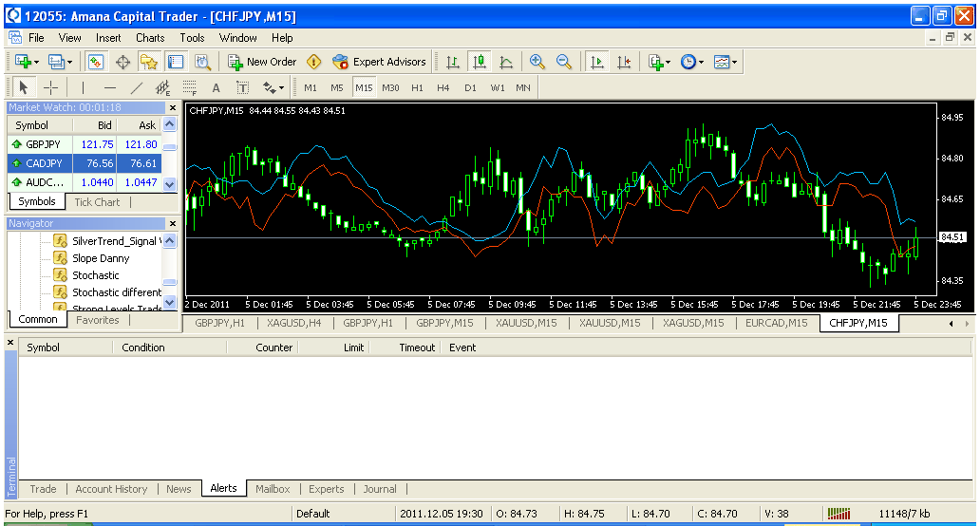Open the Charts menu

[x=150, y=38]
